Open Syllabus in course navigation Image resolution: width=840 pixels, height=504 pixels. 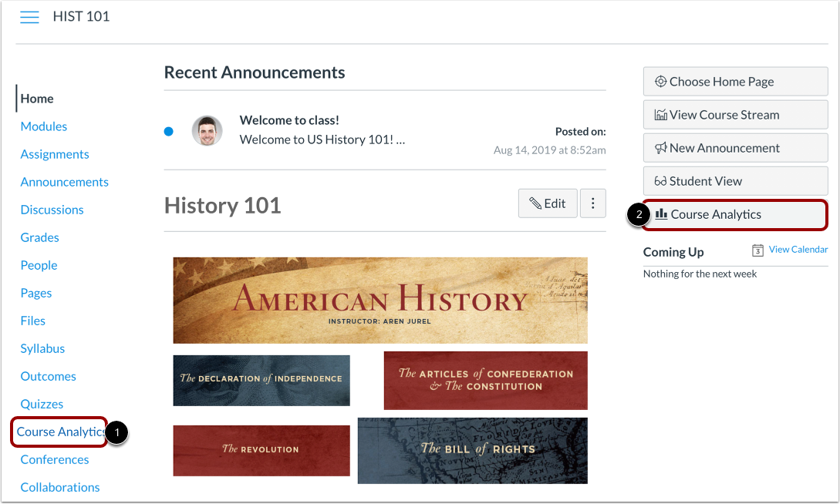[x=42, y=349]
